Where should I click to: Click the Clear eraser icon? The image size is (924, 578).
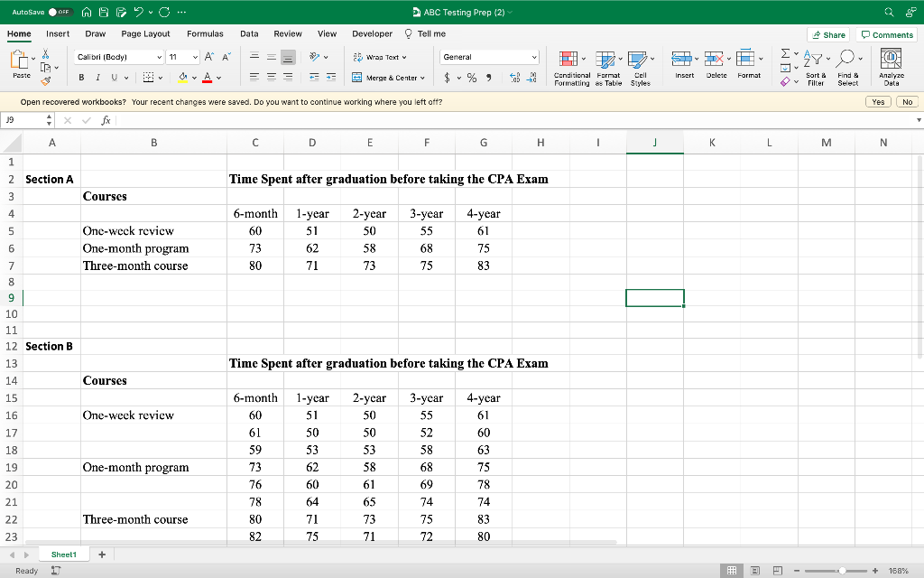tap(786, 81)
